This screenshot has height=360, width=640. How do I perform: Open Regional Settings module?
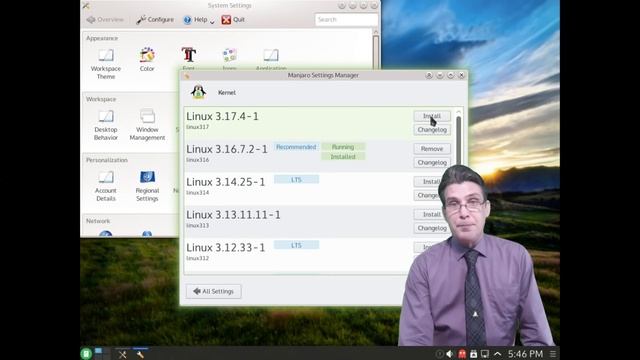pyautogui.click(x=147, y=186)
